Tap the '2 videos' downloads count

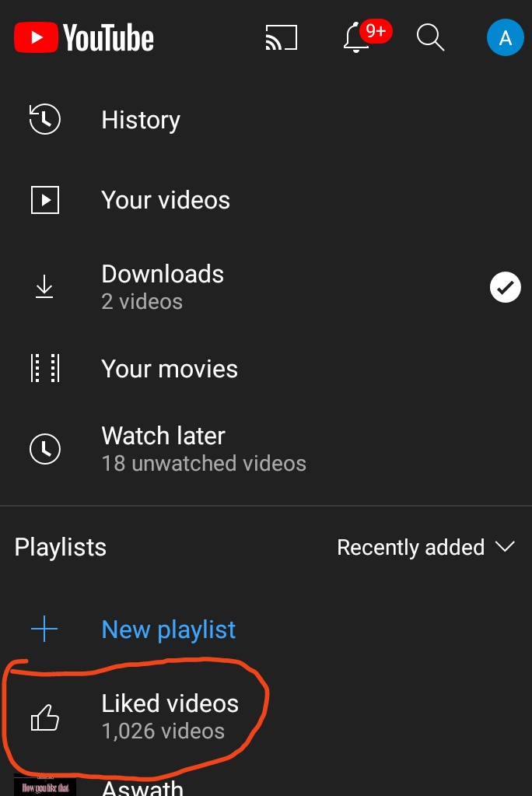142,302
